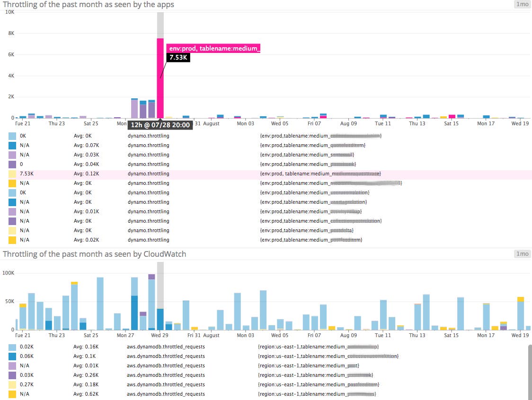
Task: Click the '12h @ 07/28 20:00' timestamp label
Action: pos(160,125)
